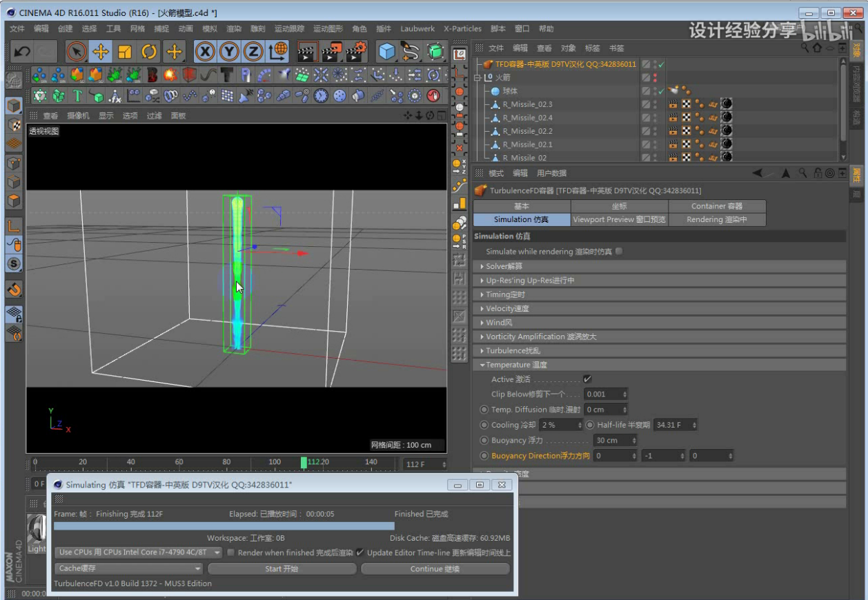868x600 pixels.
Task: Open the 渲染 menu in menu bar
Action: click(x=234, y=29)
